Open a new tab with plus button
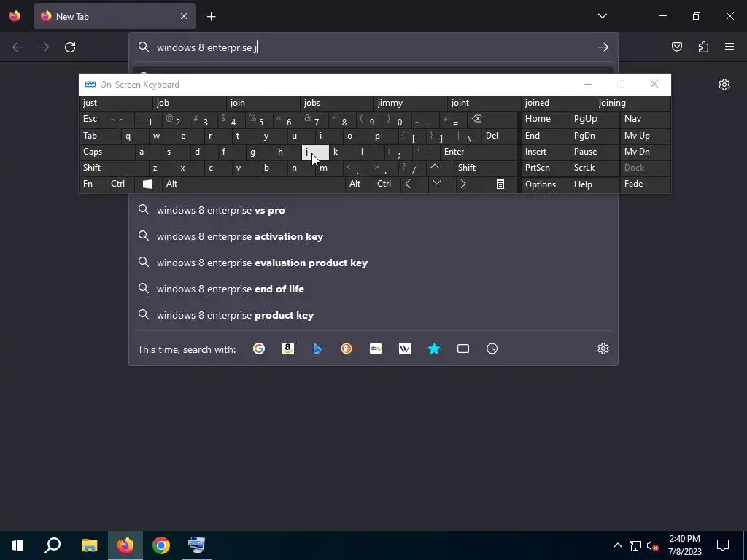The width and height of the screenshot is (747, 560). [211, 17]
